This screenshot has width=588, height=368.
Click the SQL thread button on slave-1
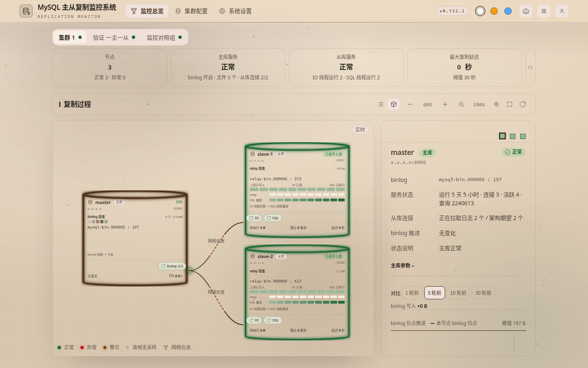tap(273, 218)
